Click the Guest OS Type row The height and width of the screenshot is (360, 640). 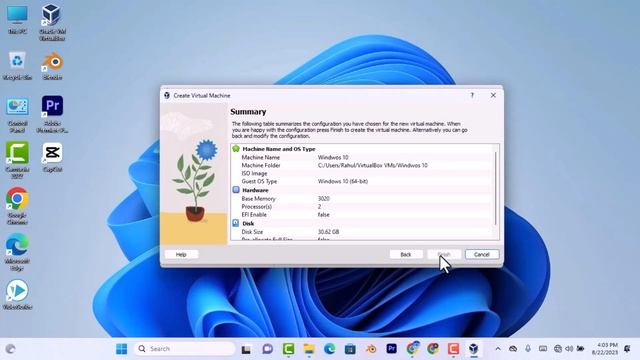363,181
